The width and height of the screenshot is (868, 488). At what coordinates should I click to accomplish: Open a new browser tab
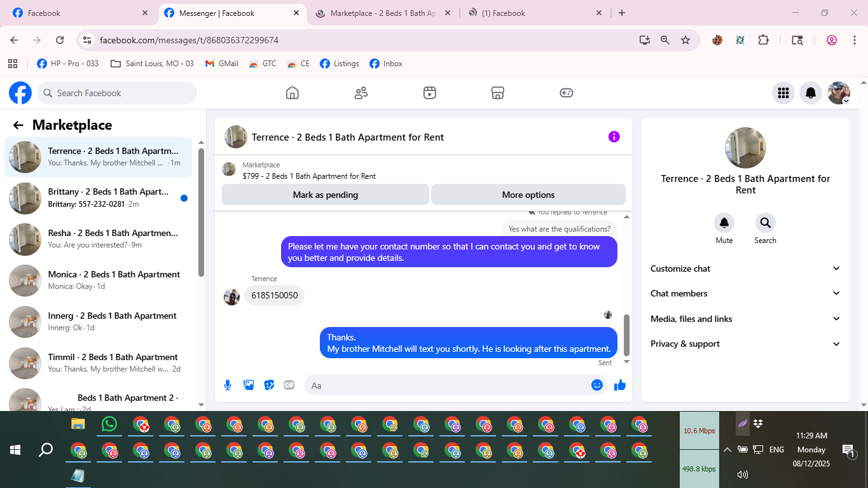[622, 13]
